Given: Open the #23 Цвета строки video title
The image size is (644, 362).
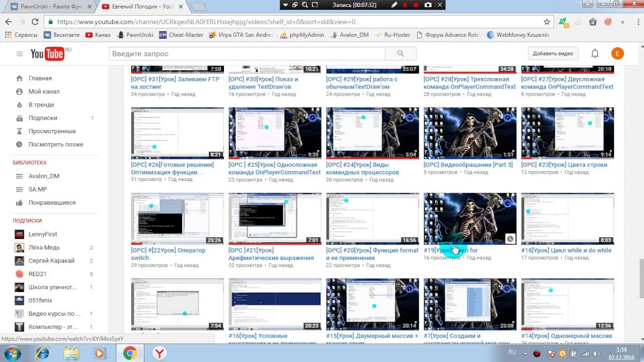Looking at the screenshot, I should (x=564, y=165).
